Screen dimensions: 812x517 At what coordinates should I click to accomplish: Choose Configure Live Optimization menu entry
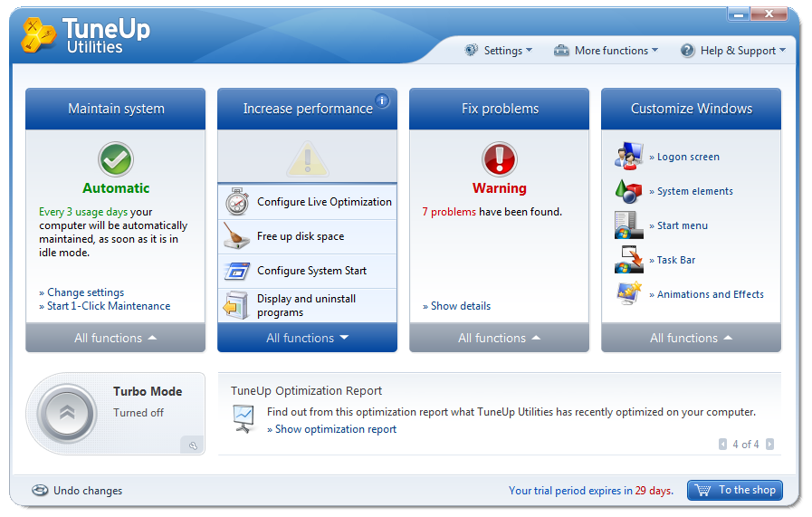308,202
